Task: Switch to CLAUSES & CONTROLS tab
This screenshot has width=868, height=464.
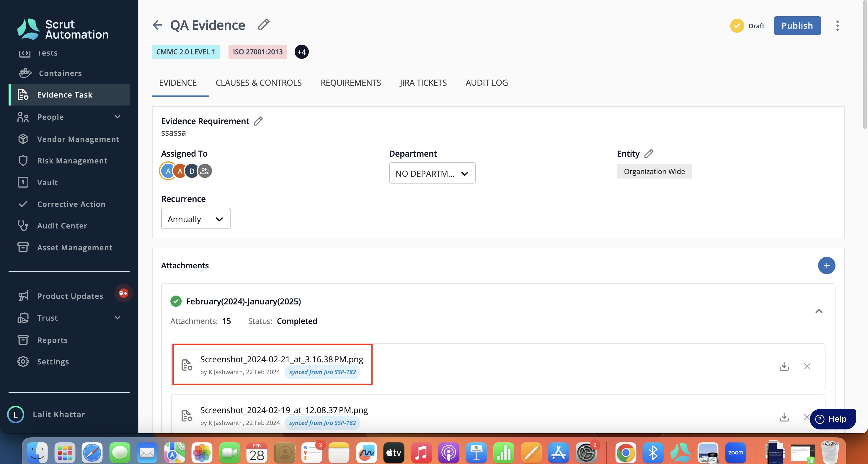Action: (x=258, y=83)
